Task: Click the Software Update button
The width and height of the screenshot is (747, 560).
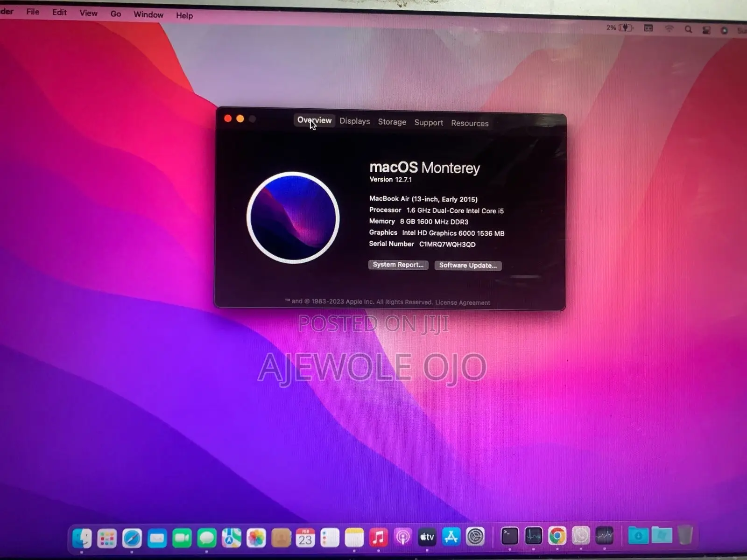Action: tap(468, 266)
